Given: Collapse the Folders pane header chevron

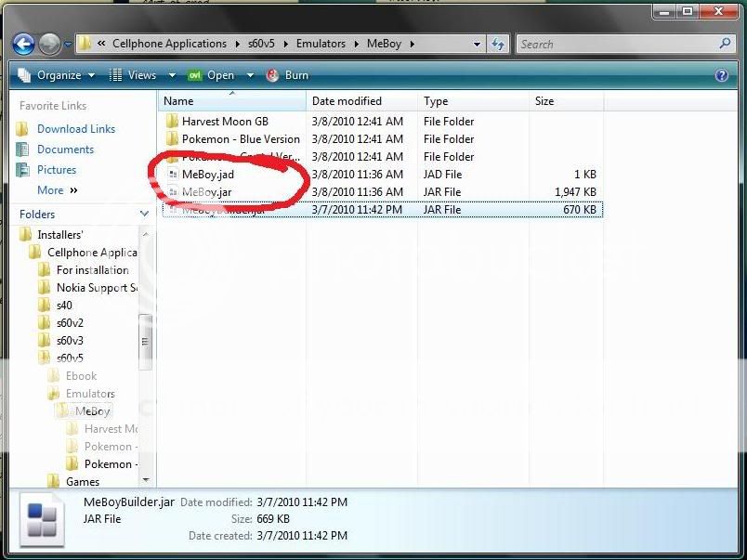Looking at the screenshot, I should [144, 215].
